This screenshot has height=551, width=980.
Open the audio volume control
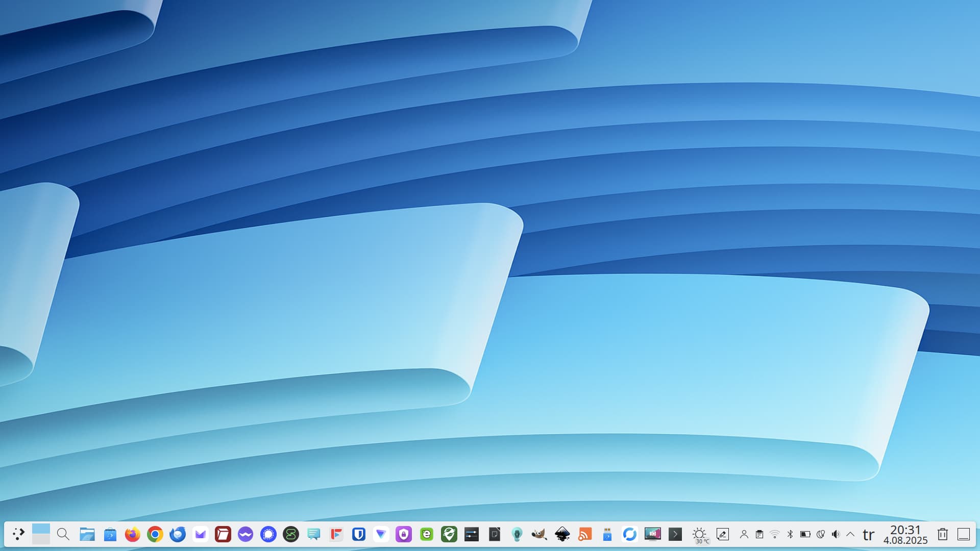pos(836,534)
